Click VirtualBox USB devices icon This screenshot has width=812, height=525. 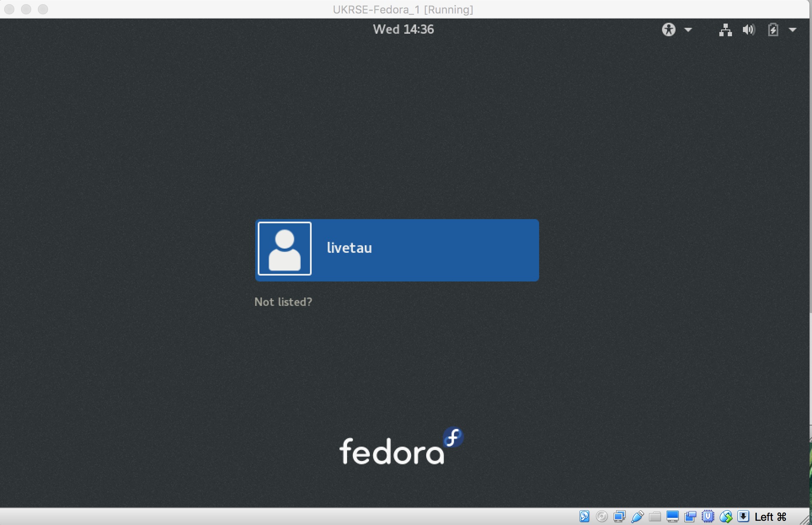637,516
